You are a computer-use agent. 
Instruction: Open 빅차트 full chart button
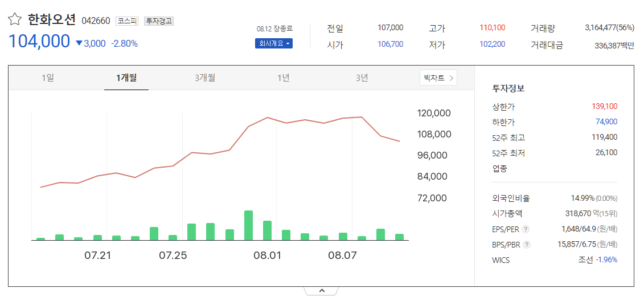[x=438, y=78]
